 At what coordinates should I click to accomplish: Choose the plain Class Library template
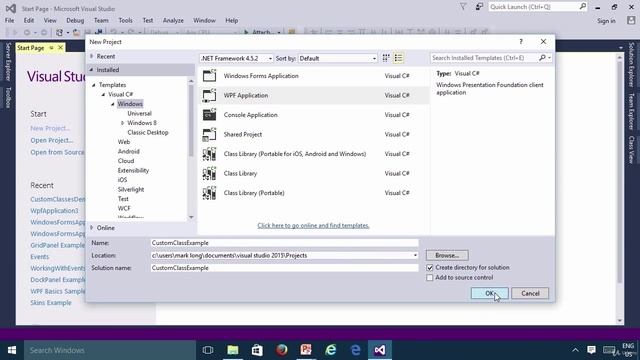[x=313, y=173]
